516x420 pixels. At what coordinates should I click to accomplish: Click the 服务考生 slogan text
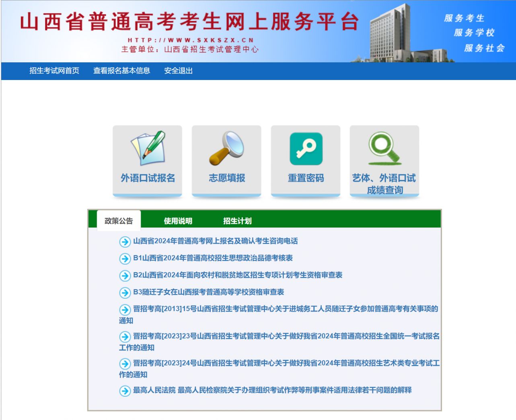click(464, 18)
